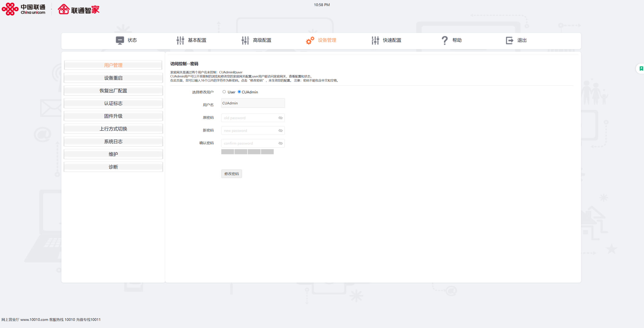
Task: Click the green bookmark icon at right edge
Action: (x=641, y=68)
